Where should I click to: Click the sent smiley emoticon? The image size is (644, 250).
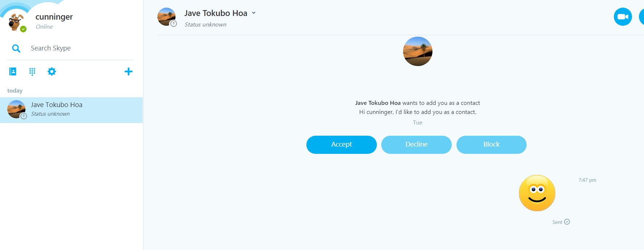click(x=537, y=193)
